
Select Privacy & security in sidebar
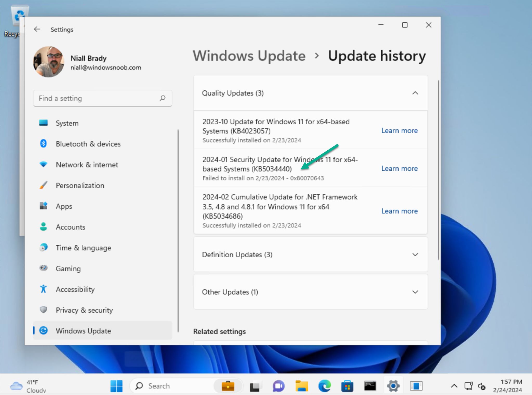[x=102, y=310]
